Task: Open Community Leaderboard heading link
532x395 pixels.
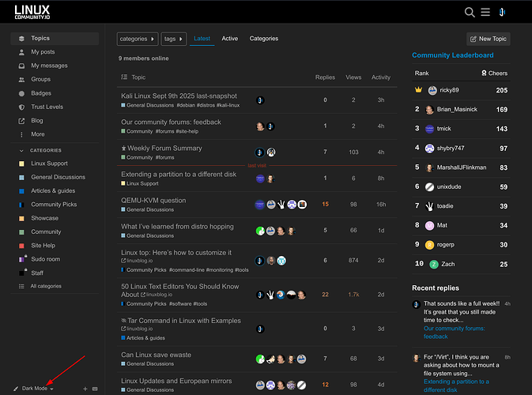Action: [x=452, y=55]
